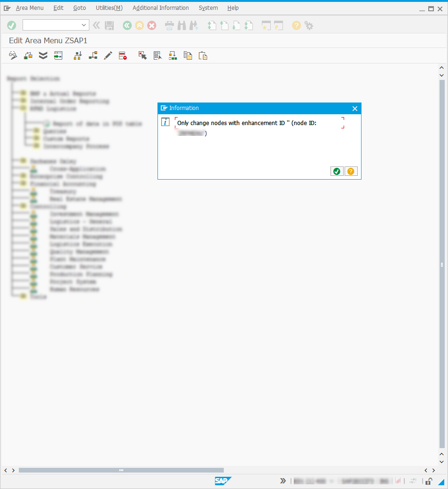This screenshot has height=489, width=448.
Task: Open help for the Information message
Action: pyautogui.click(x=351, y=171)
